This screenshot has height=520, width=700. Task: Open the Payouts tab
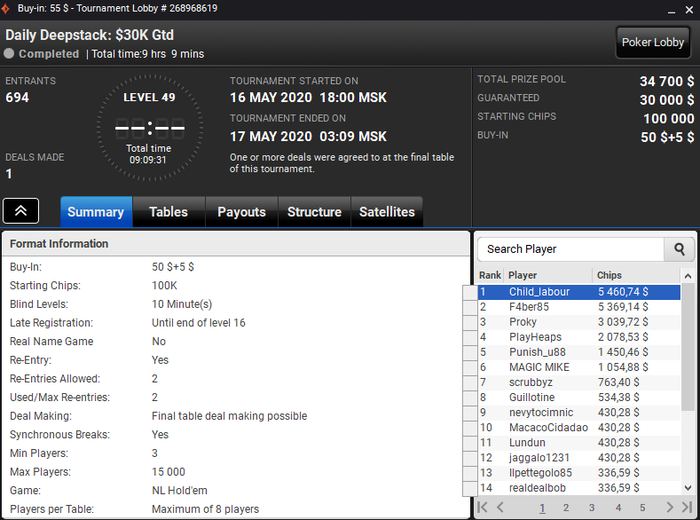click(x=242, y=212)
